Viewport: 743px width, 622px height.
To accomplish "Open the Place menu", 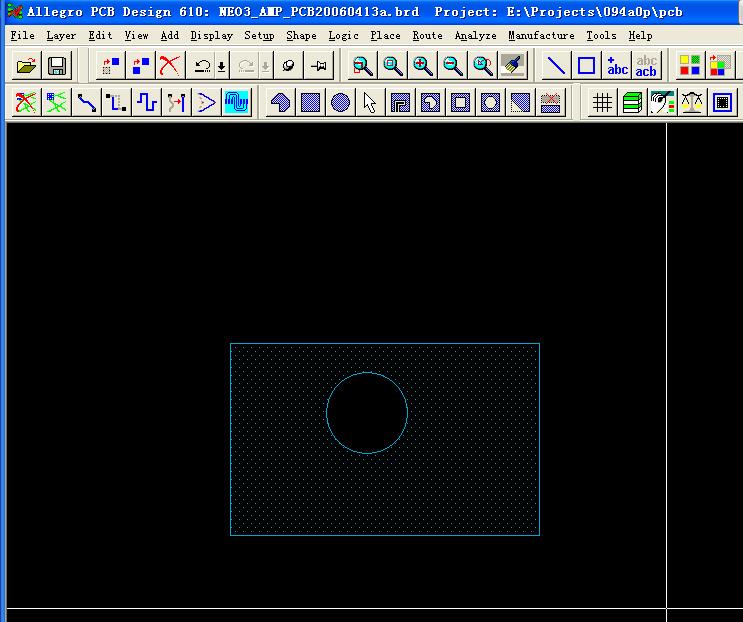I will [x=385, y=36].
